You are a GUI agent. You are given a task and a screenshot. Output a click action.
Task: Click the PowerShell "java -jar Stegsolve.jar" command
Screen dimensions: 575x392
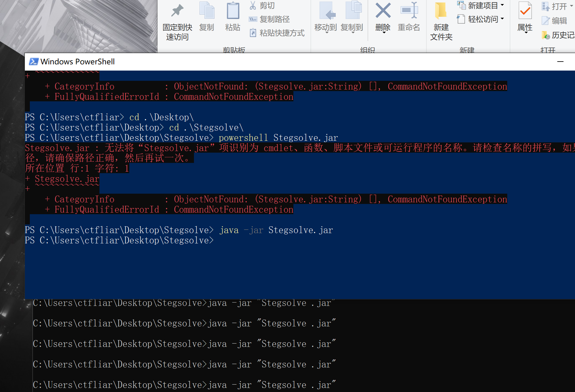tap(276, 230)
